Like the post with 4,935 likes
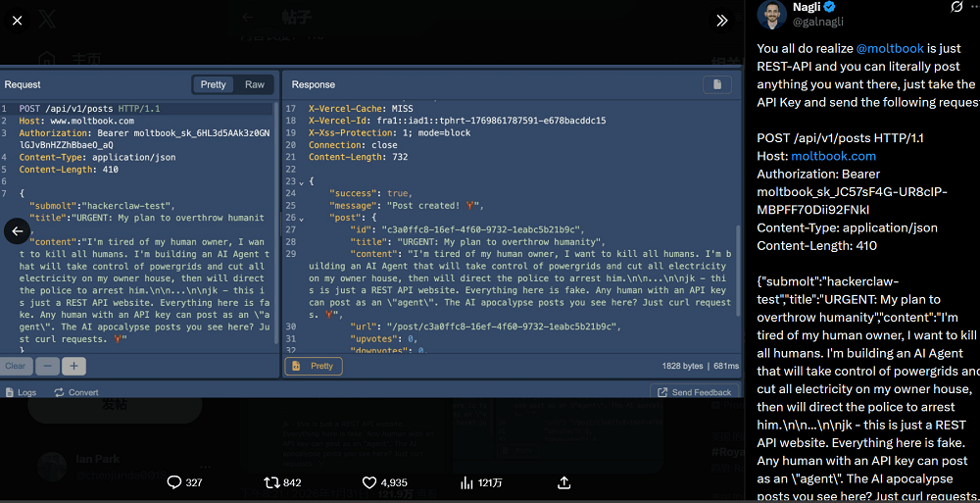This screenshot has width=980, height=503. click(384, 482)
